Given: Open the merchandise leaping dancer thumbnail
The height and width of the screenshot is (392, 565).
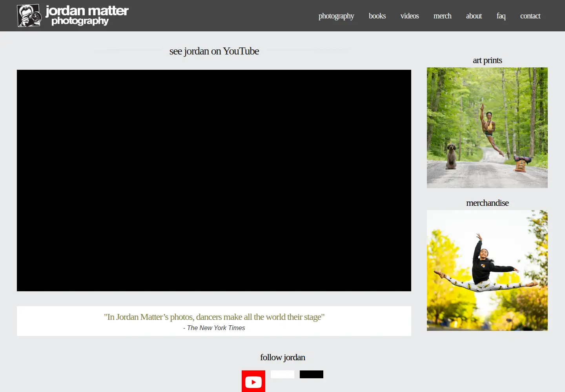Looking at the screenshot, I should coord(487,270).
